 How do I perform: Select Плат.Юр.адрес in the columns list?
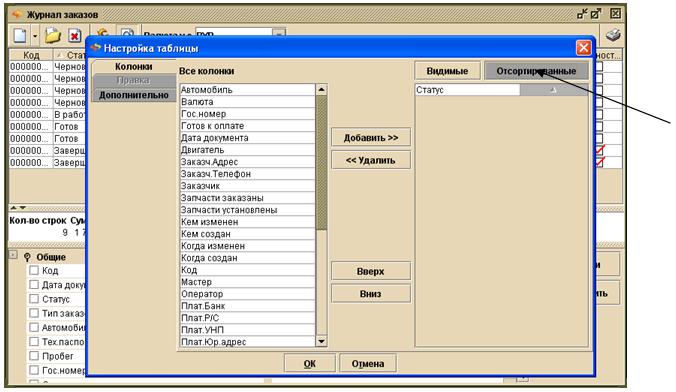(x=247, y=342)
